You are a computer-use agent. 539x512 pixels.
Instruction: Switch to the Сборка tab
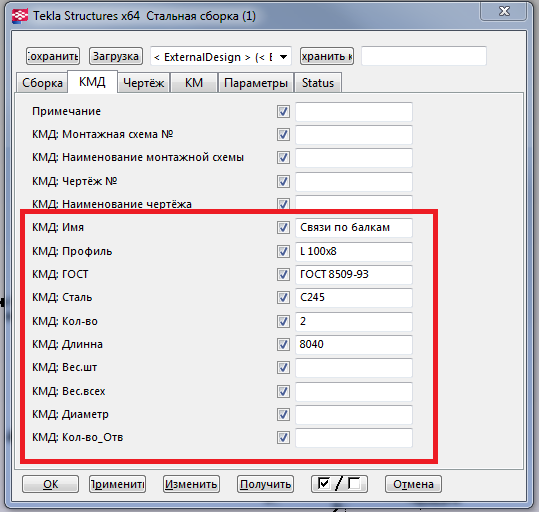coord(42,83)
